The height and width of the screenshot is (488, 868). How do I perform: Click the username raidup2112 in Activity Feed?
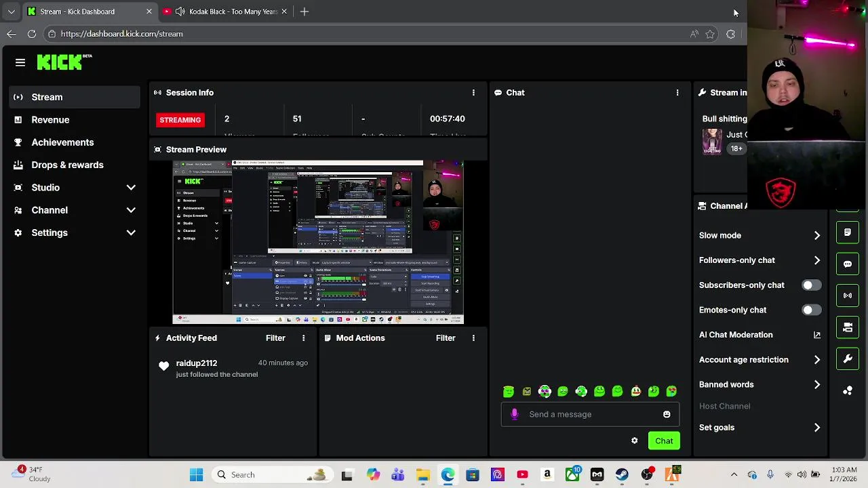[197, 363]
